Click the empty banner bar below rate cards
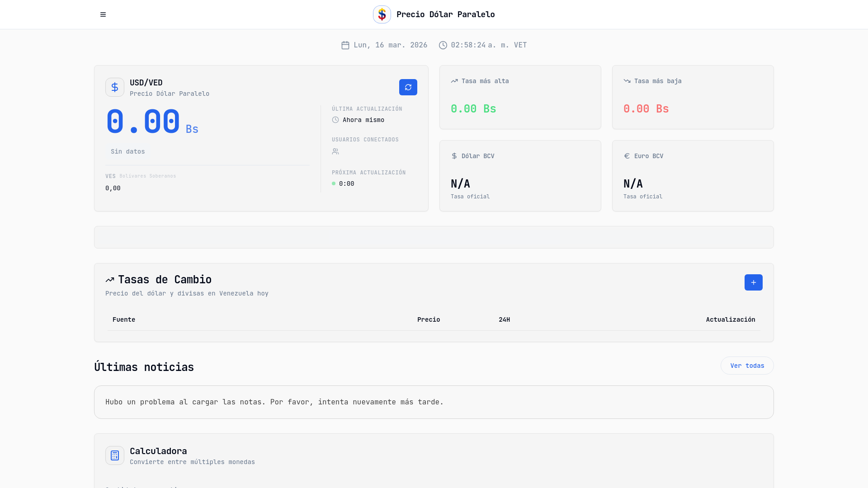 [434, 237]
